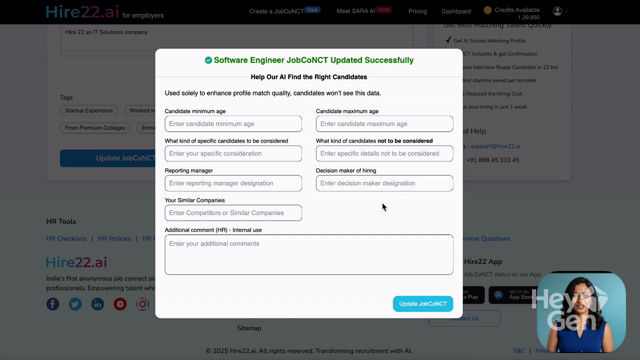Open the Twitter social icon
640x360 pixels.
click(x=75, y=304)
